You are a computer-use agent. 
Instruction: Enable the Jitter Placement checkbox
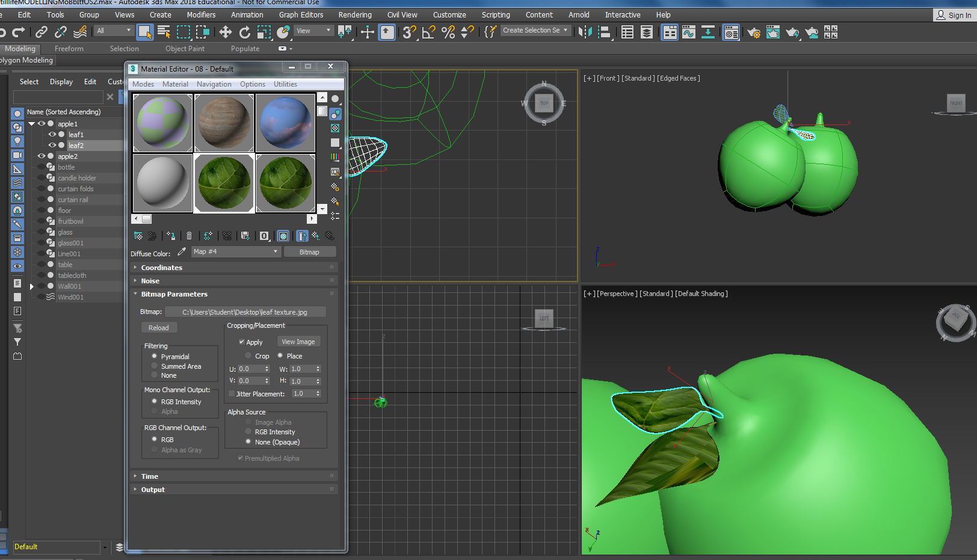(x=232, y=393)
